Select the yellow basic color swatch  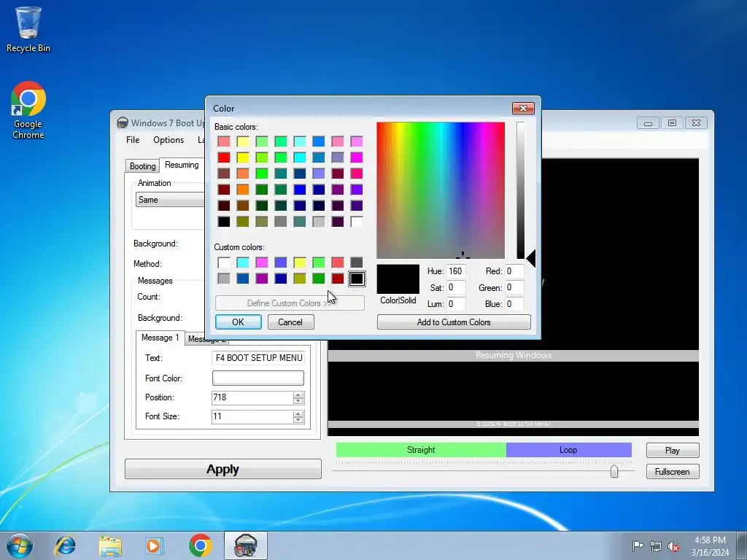tap(243, 157)
